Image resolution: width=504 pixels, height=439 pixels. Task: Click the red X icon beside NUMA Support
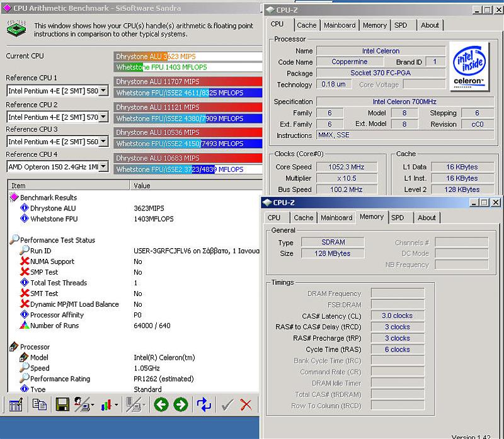point(25,261)
